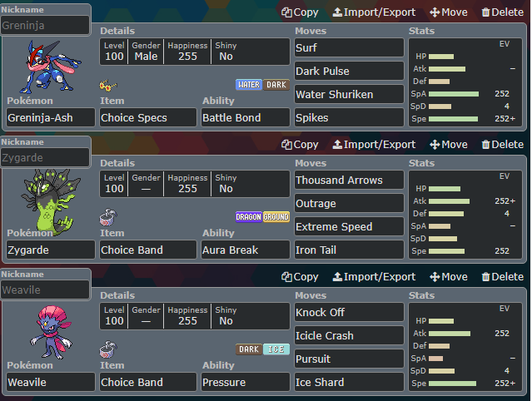This screenshot has width=532, height=401.
Task: Open Weavile's Details level and gender box
Action: pyautogui.click(x=195, y=316)
